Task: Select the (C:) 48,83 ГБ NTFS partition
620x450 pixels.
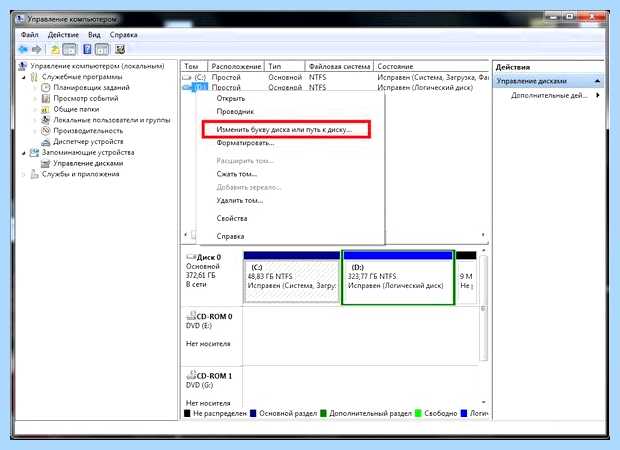Action: click(x=292, y=278)
